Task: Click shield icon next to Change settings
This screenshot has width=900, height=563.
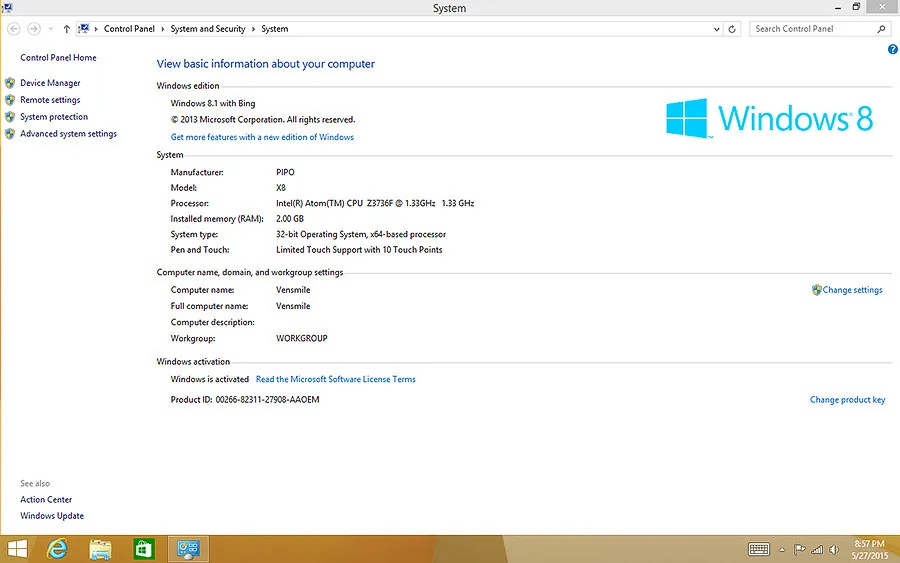Action: pyautogui.click(x=816, y=290)
